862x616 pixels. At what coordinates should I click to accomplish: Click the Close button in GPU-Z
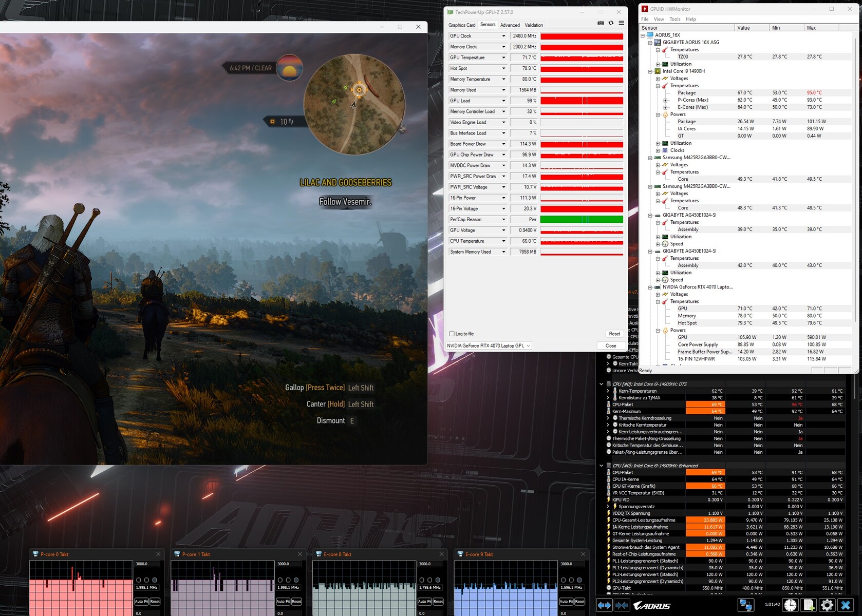(611, 346)
